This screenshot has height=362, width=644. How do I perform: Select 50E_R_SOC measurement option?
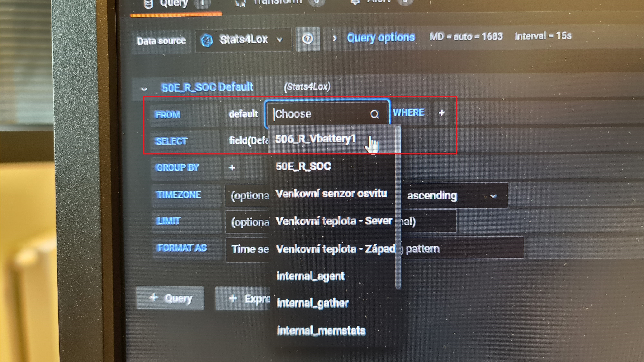303,166
